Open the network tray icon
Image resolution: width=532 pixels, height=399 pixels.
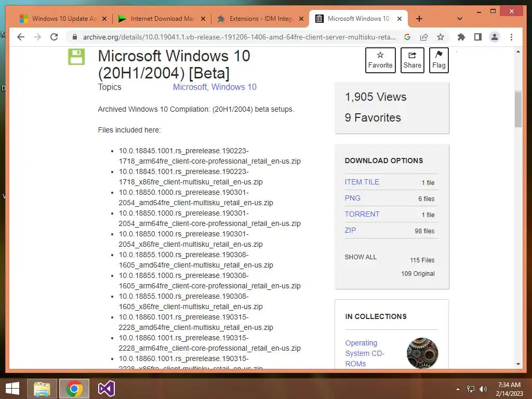point(471,389)
